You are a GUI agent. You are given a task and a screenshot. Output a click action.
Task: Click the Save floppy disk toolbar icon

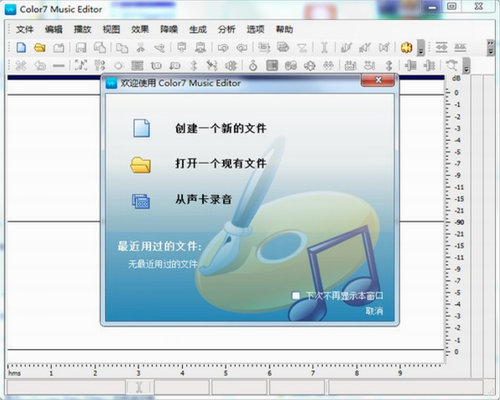click(81, 48)
